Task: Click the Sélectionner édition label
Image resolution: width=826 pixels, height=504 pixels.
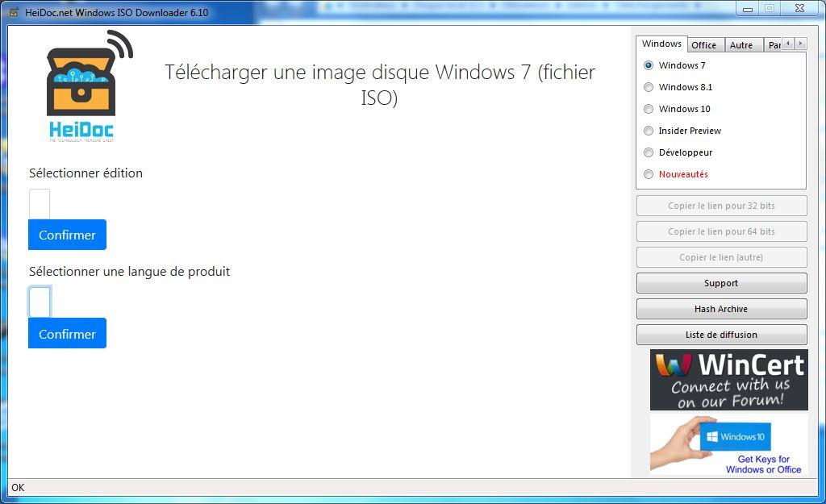Action: pyautogui.click(x=86, y=173)
